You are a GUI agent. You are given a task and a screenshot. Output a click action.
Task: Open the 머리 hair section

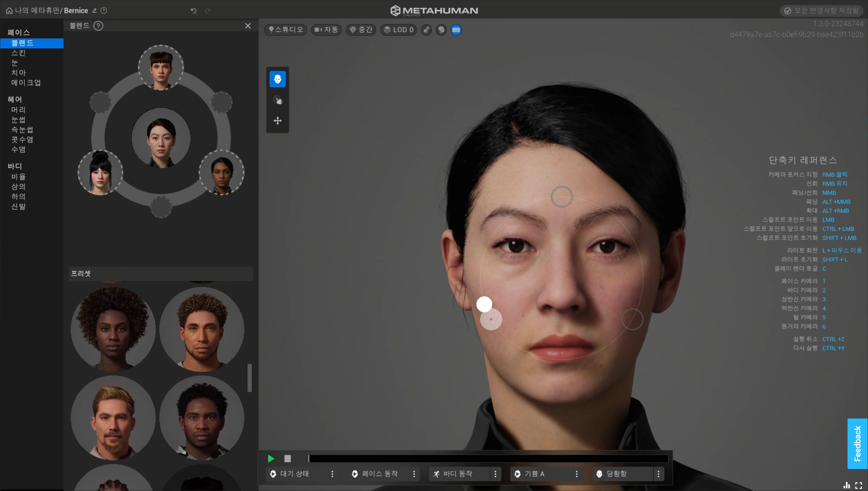(x=18, y=109)
